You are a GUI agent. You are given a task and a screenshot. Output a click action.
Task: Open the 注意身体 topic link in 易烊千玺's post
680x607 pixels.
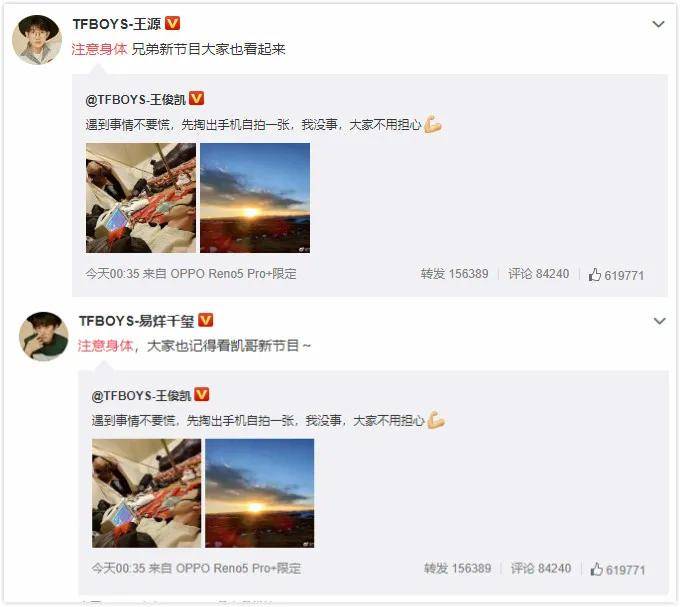pos(105,346)
